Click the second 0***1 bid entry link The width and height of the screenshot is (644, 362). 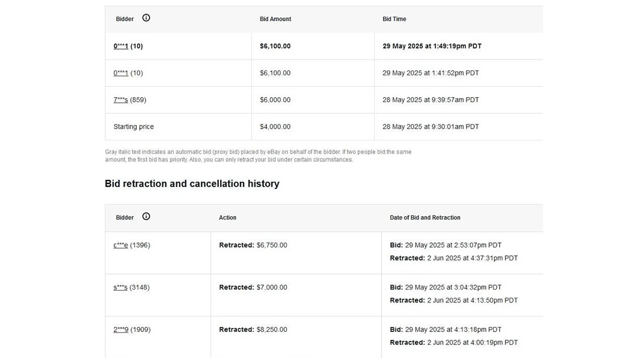(x=120, y=73)
